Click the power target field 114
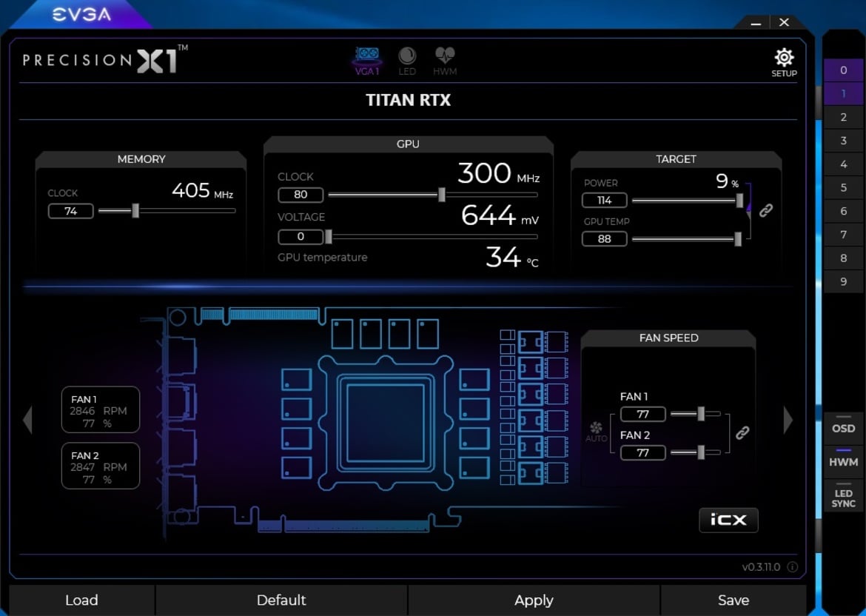 coord(604,200)
